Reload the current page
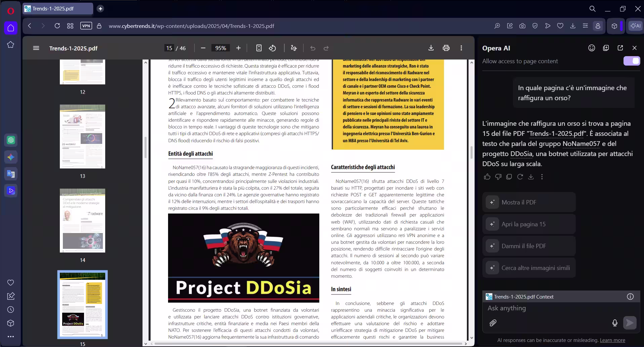Screen dimensions: 644x347 point(57,26)
